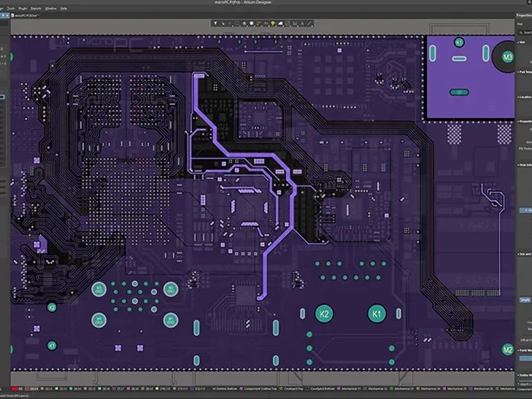Viewport: 532px width, 399px height.
Task: Collapse the Size and Shape section
Action: [520, 255]
